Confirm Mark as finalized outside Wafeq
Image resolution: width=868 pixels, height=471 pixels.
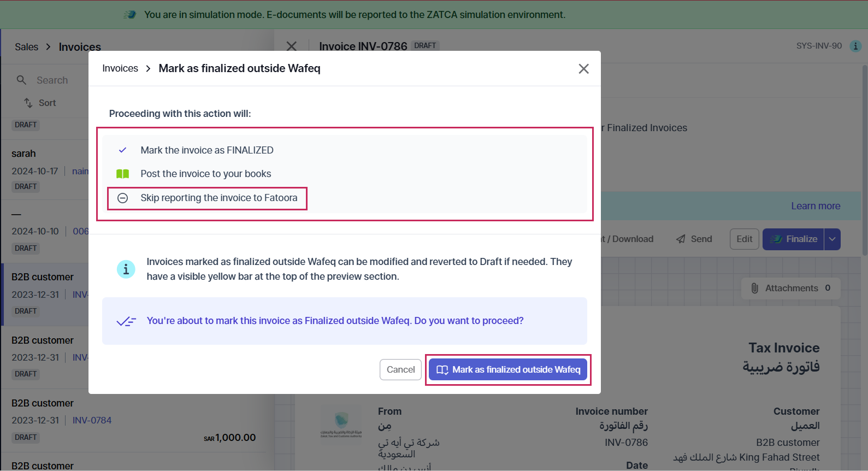(x=508, y=370)
